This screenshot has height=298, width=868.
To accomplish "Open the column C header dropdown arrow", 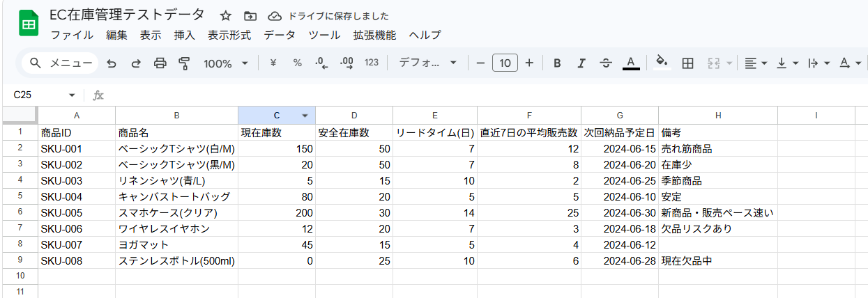I will point(305,116).
